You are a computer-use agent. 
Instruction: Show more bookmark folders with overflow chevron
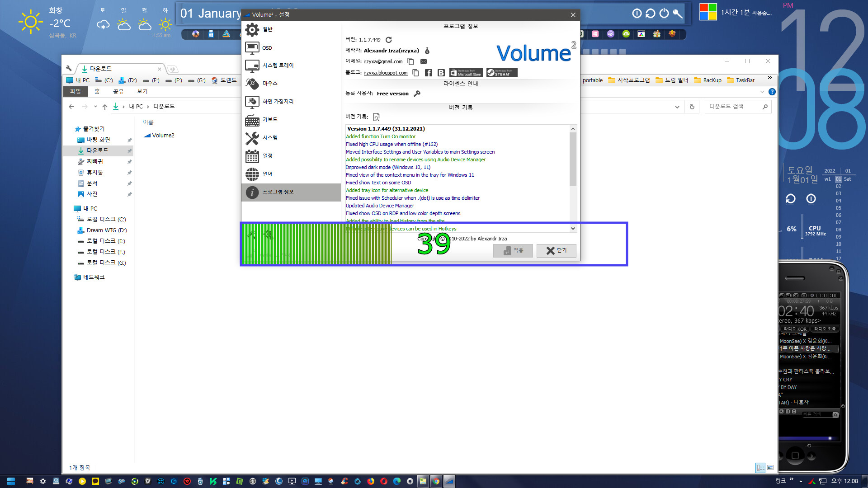(769, 78)
